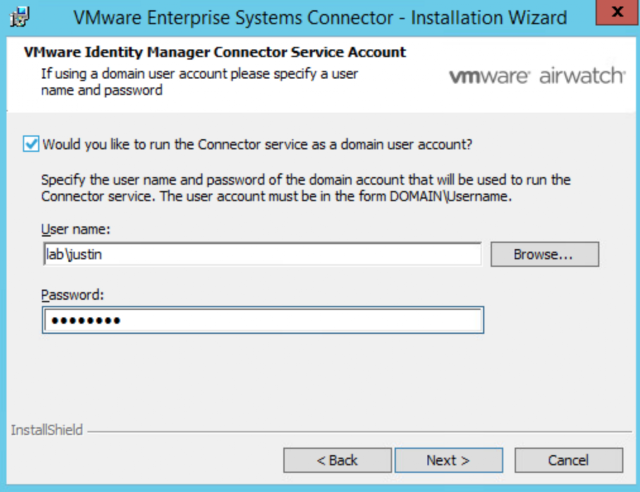Open the Browse… account picker
The height and width of the screenshot is (492, 640).
[544, 254]
